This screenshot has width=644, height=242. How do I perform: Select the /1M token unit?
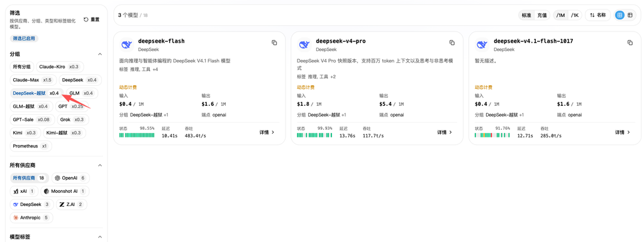tap(560, 15)
